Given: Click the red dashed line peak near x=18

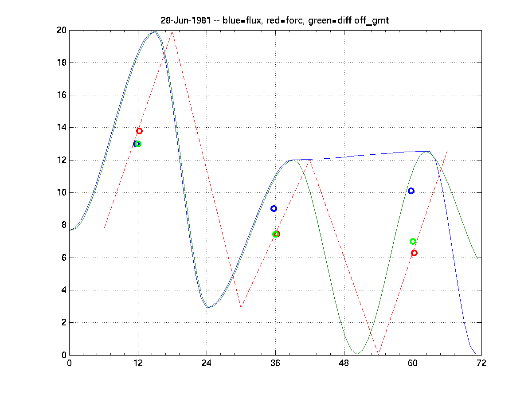Looking at the screenshot, I should tap(172, 32).
